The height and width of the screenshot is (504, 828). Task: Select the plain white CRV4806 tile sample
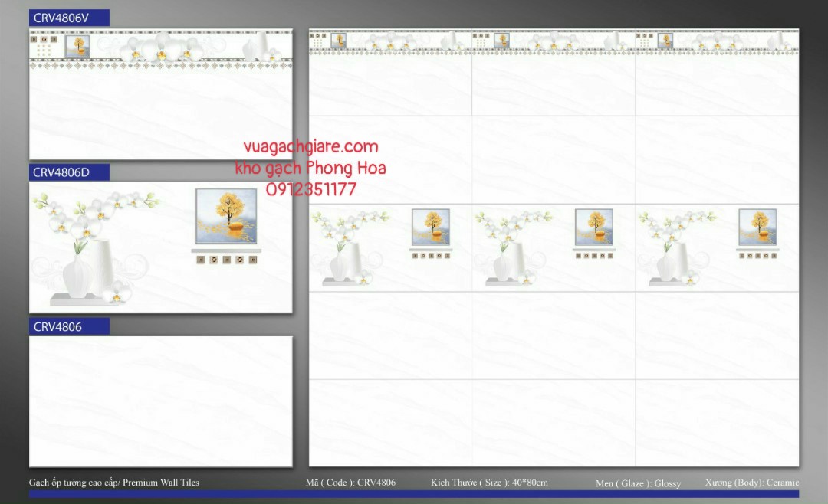point(161,401)
